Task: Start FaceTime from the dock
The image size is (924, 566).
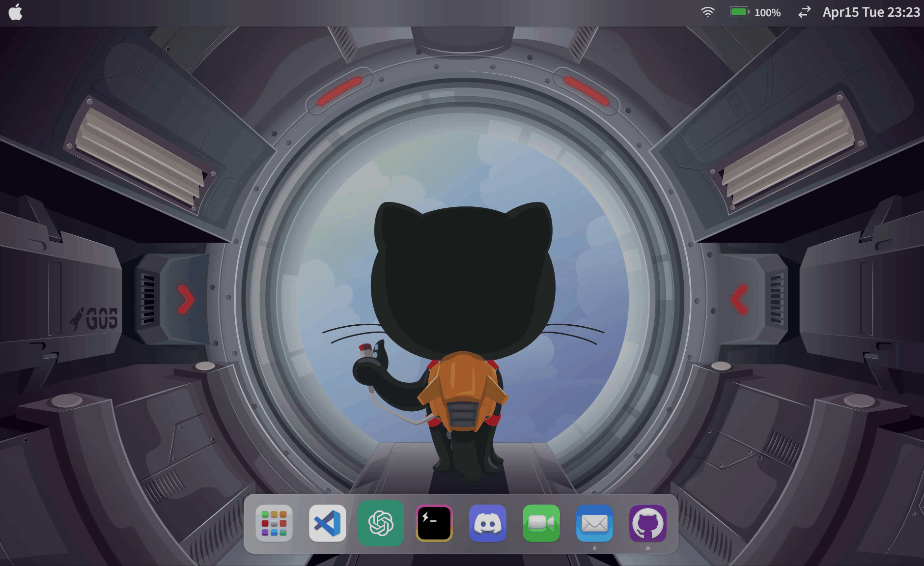Action: pos(541,523)
